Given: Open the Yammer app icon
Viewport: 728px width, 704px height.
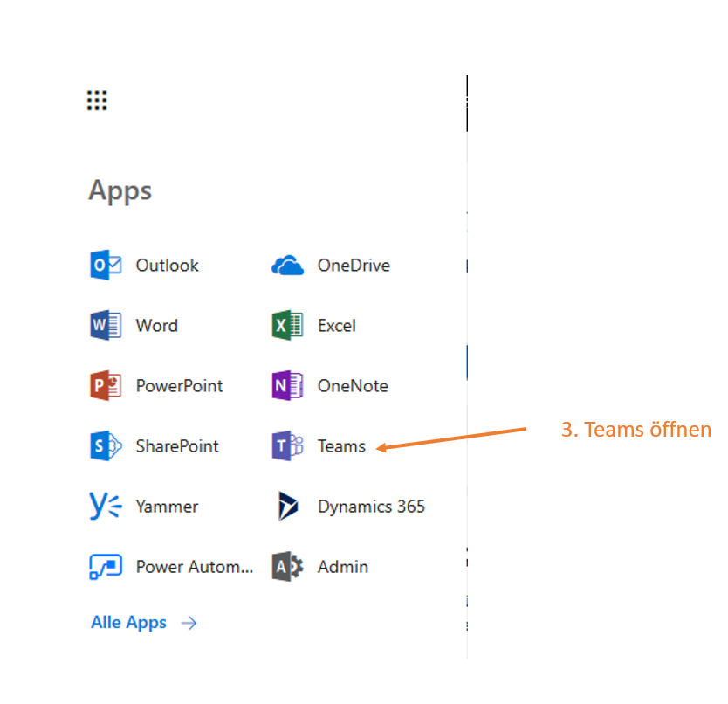Looking at the screenshot, I should (x=106, y=506).
